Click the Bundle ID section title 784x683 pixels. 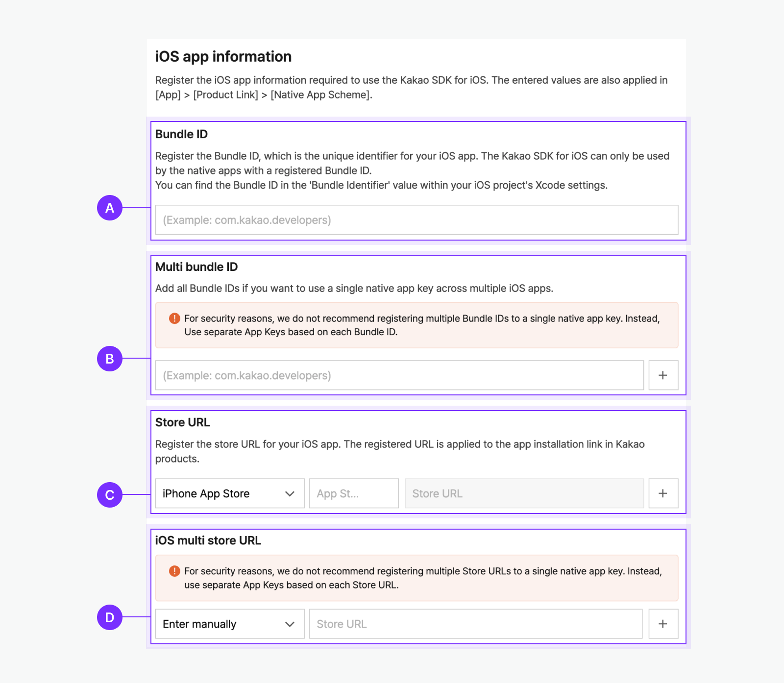pyautogui.click(x=181, y=134)
